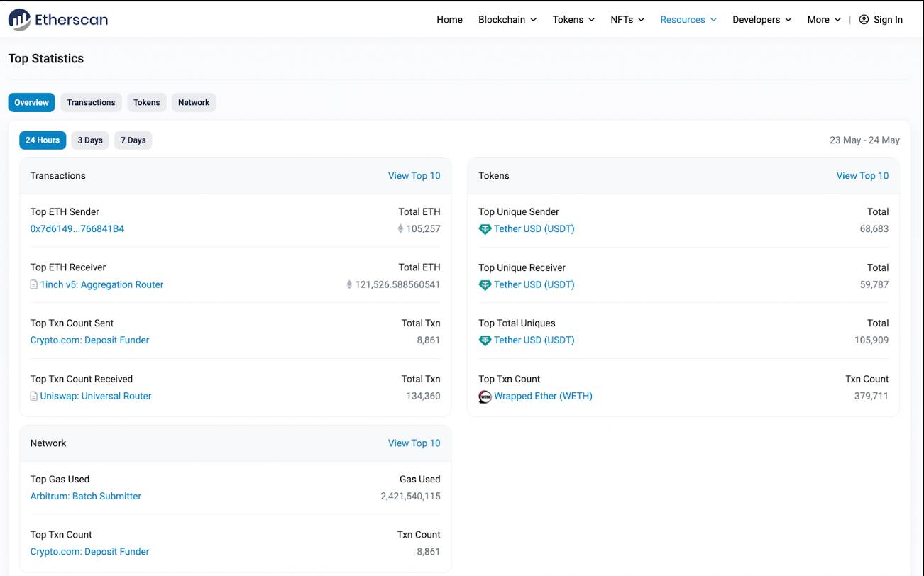
Task: Open Tether USD link under Top Total Uniques
Action: [x=534, y=340]
